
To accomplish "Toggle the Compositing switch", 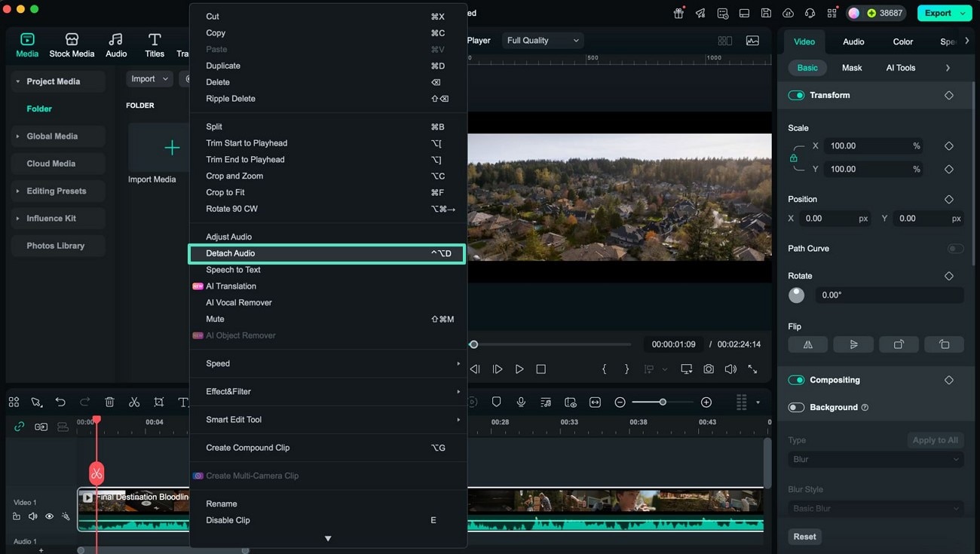I will [796, 380].
